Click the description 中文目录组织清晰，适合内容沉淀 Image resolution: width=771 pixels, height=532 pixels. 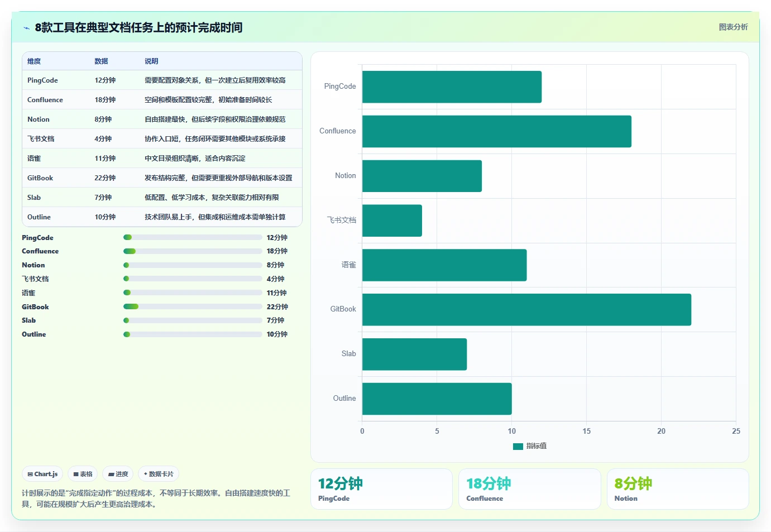click(x=195, y=159)
